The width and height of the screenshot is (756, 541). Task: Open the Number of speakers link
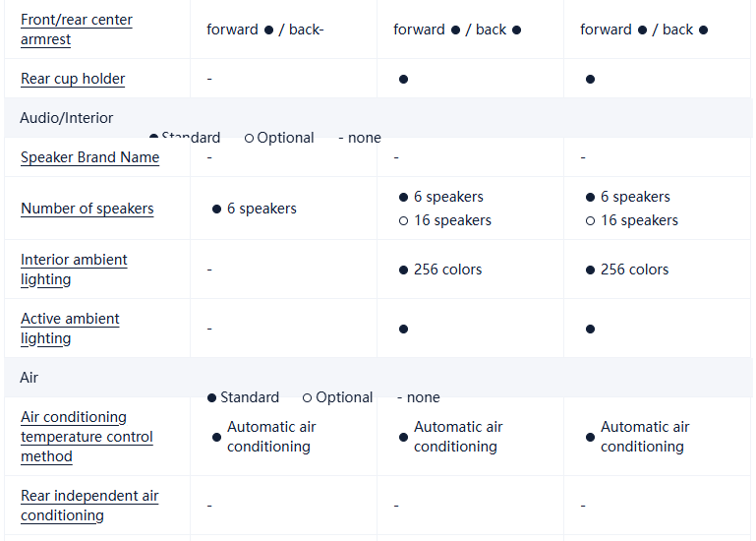coord(87,209)
